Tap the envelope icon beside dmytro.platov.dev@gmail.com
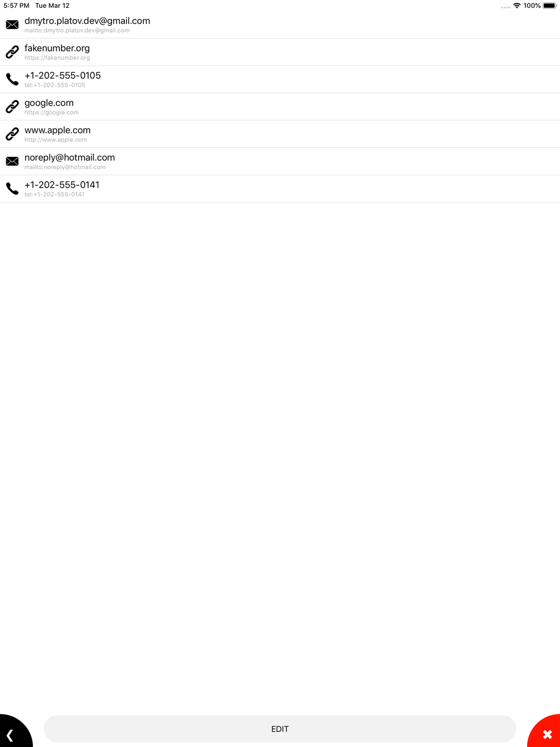The image size is (560, 747). pyautogui.click(x=12, y=25)
